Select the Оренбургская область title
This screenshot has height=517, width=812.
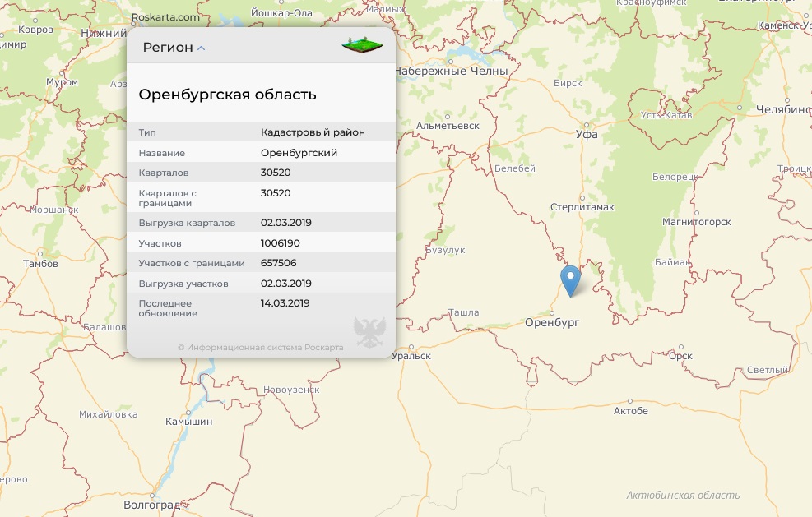227,95
